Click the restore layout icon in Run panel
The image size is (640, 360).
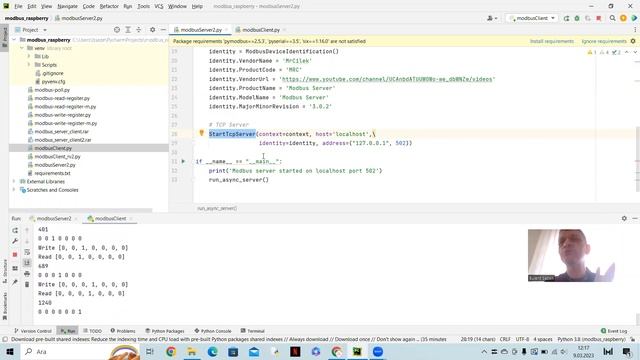click(15, 268)
